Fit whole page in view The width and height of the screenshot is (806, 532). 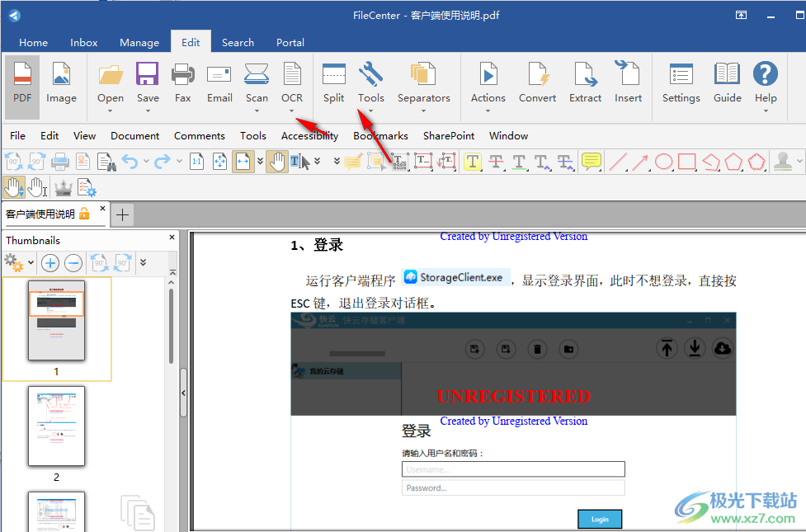(220, 162)
